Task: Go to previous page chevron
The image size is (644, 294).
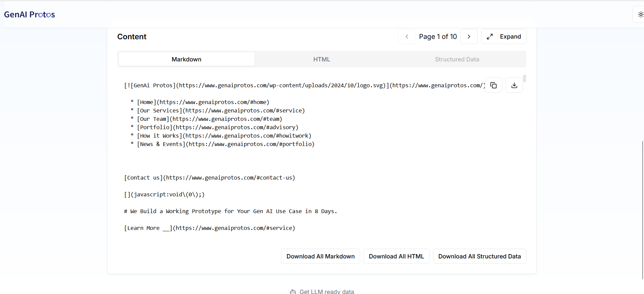Action: 407,37
